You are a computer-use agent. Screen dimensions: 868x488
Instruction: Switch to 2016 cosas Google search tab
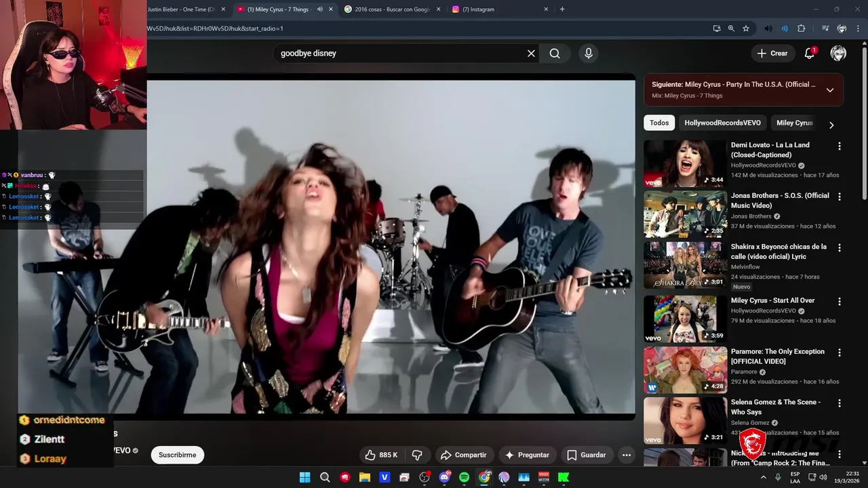point(393,9)
